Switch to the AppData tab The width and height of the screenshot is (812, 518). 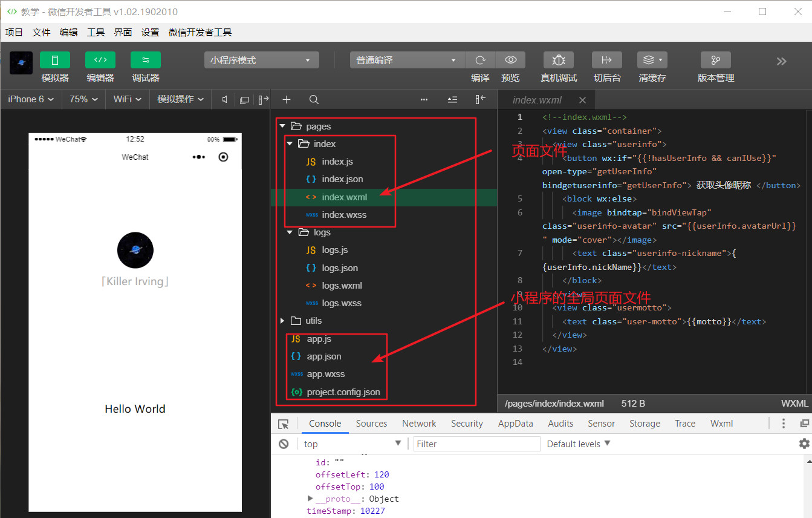pos(516,424)
